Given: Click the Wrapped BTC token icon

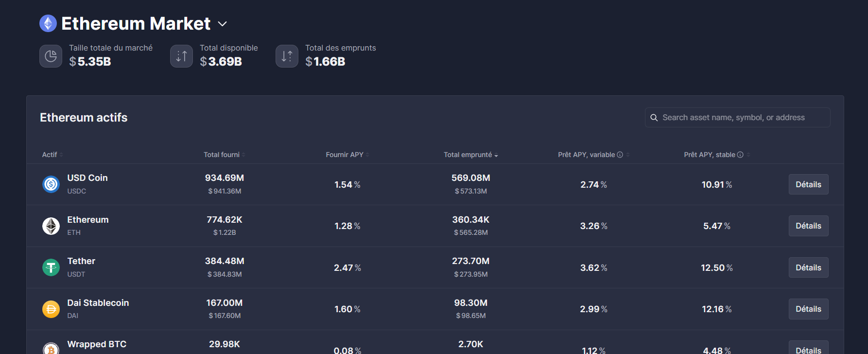Looking at the screenshot, I should [x=51, y=349].
